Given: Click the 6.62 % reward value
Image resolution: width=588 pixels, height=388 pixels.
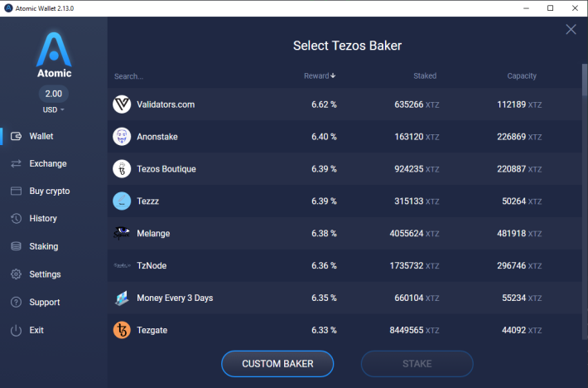Looking at the screenshot, I should point(324,104).
